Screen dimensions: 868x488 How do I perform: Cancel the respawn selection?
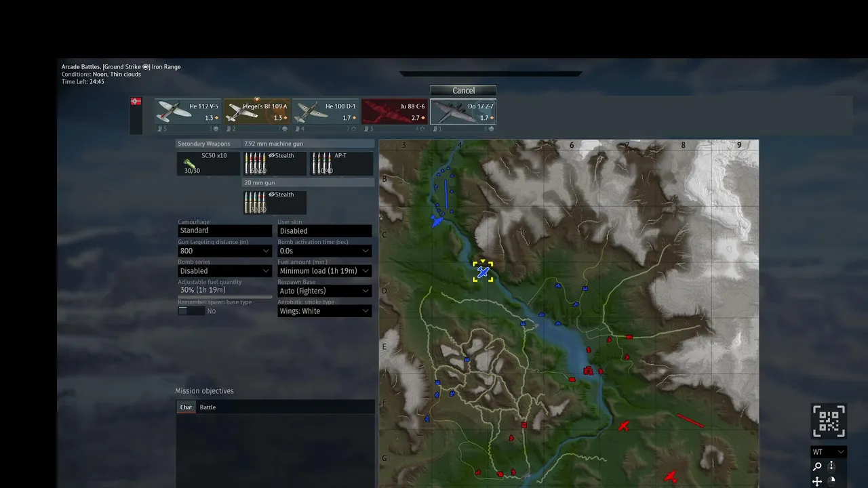[463, 90]
